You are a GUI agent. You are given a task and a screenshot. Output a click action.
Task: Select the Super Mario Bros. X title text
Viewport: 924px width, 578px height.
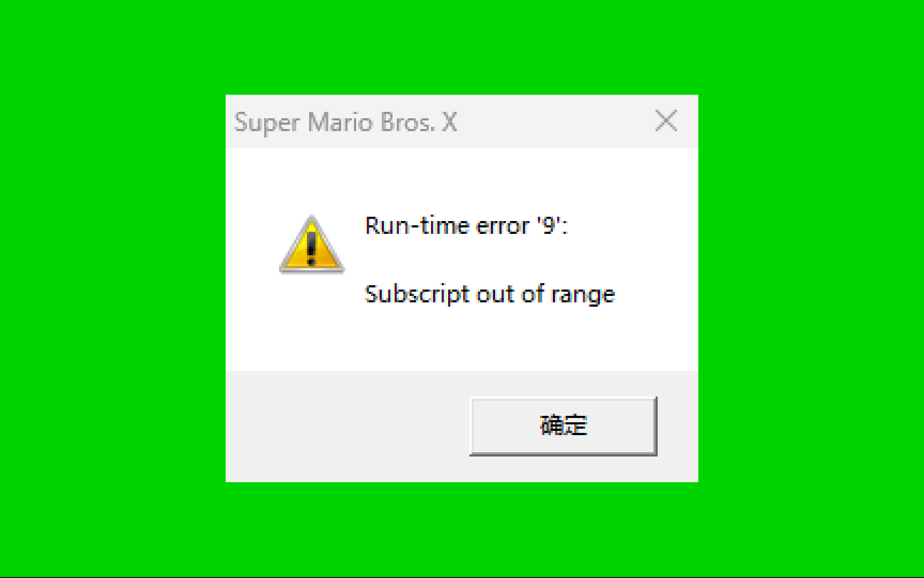[x=345, y=123]
